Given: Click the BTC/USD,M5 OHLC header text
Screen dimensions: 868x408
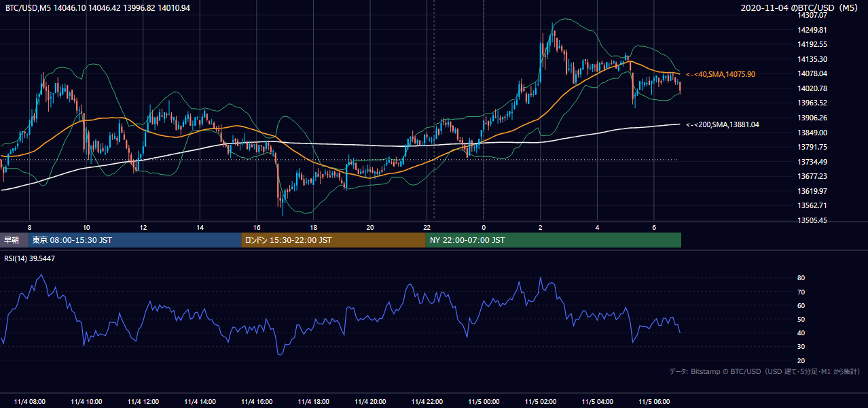Looking at the screenshot, I should point(98,7).
